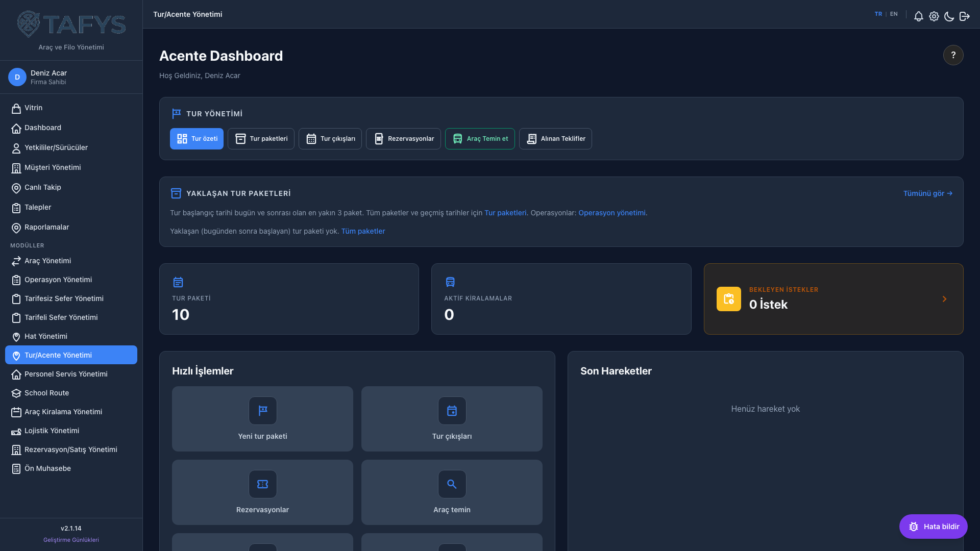Click the TAFYS logo
Screen dimensions: 980x551
click(71, 24)
